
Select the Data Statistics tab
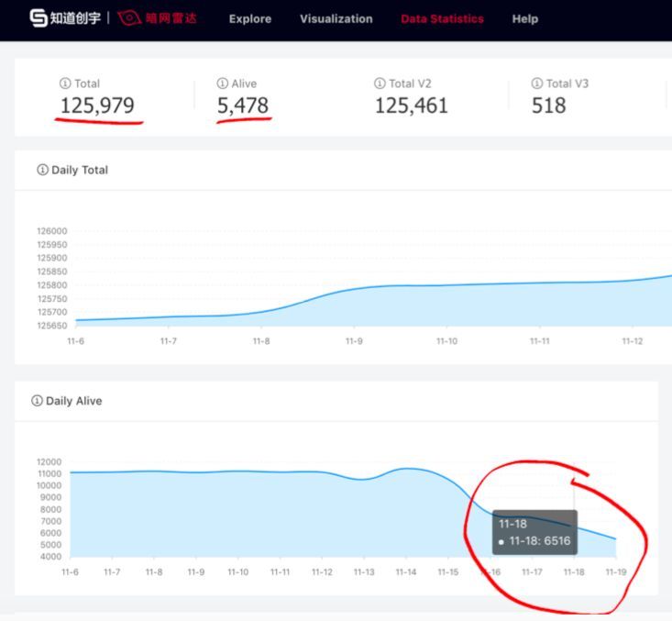click(x=442, y=18)
